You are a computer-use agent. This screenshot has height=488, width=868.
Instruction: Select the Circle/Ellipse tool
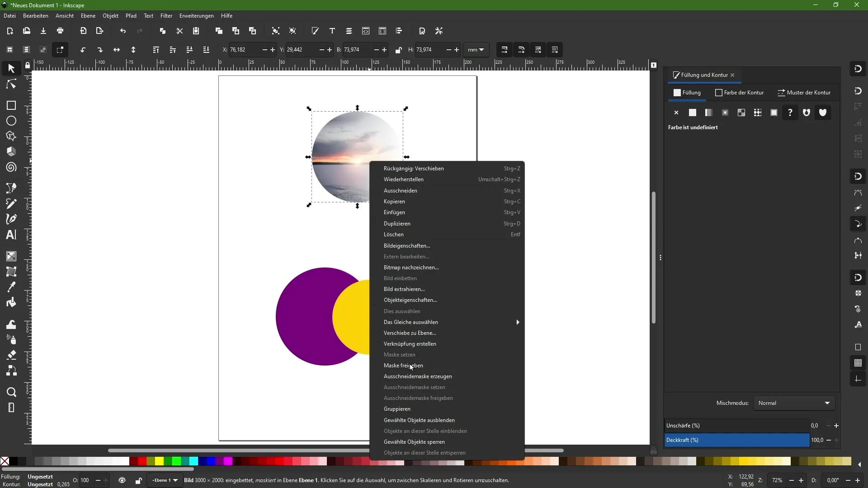click(11, 121)
